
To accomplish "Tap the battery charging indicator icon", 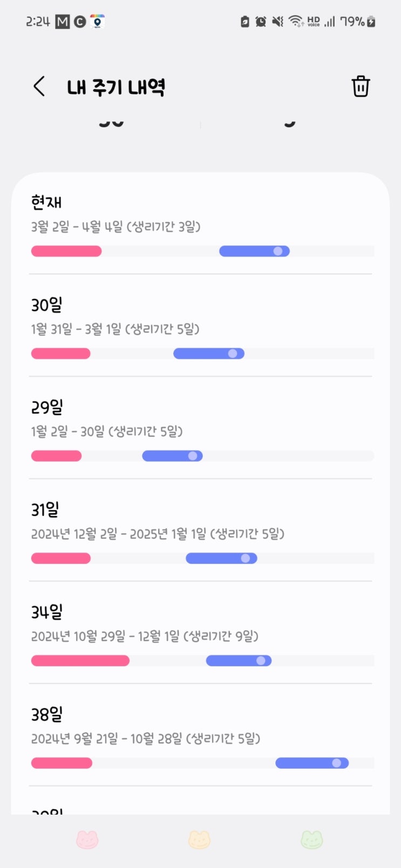I will tap(371, 22).
